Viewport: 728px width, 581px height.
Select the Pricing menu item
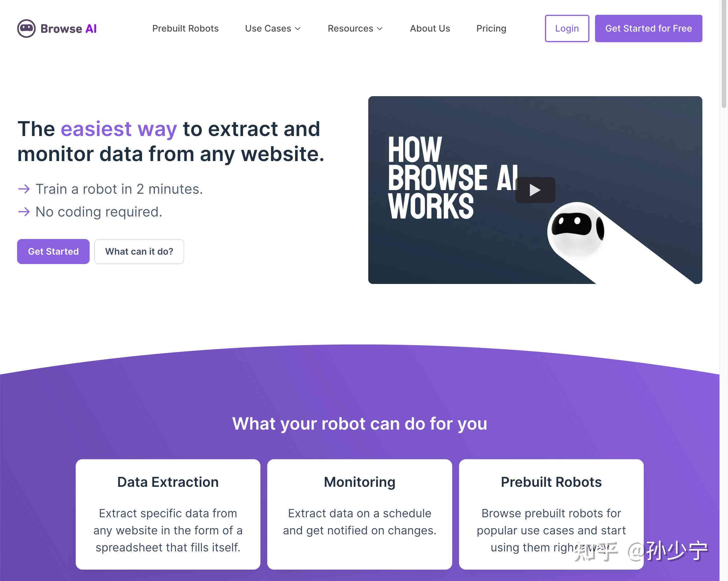(x=491, y=28)
